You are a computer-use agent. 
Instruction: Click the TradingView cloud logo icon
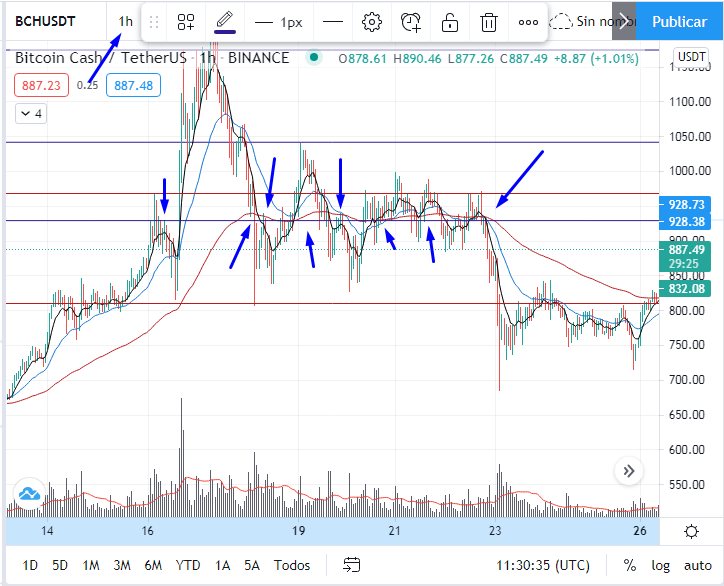[29, 494]
